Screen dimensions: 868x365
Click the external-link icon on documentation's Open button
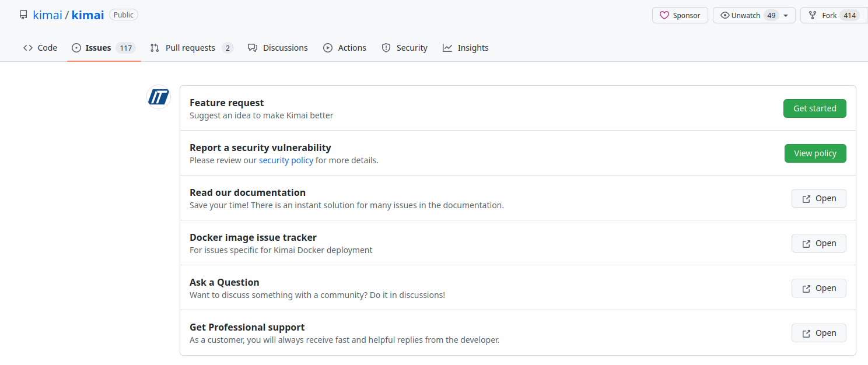[806, 198]
